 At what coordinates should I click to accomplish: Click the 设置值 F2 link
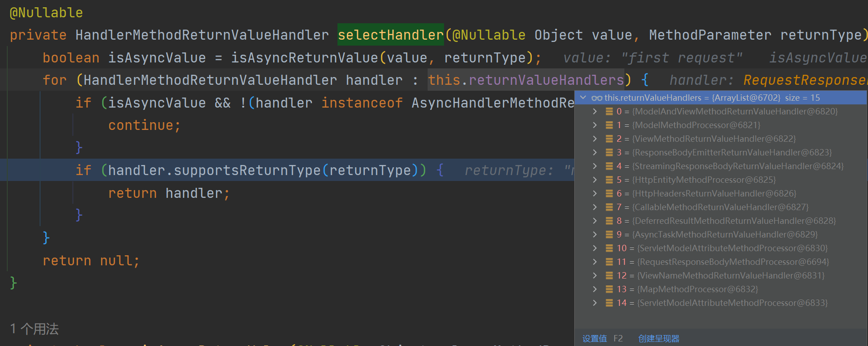coord(602,339)
